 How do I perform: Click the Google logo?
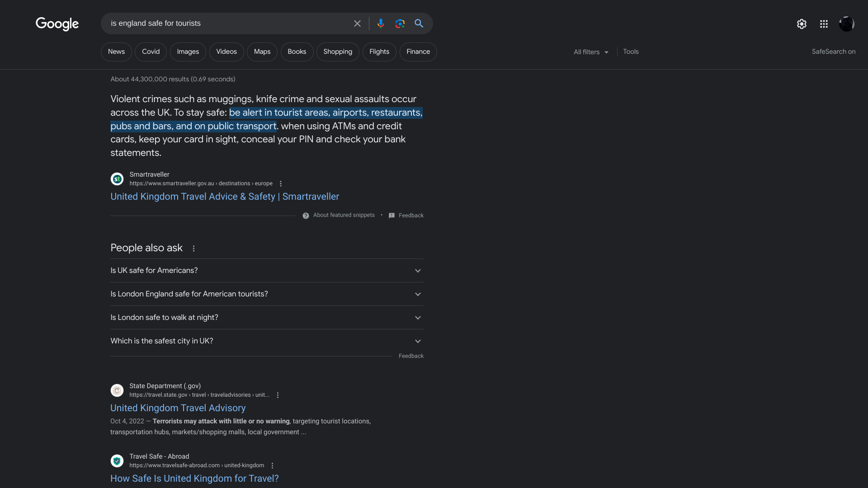point(57,23)
